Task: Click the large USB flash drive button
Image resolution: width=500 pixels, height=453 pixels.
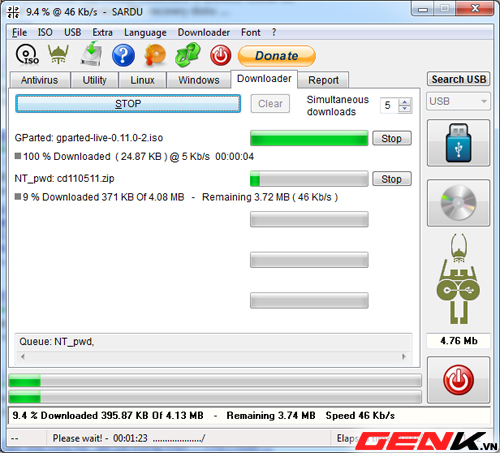Action: (x=458, y=143)
